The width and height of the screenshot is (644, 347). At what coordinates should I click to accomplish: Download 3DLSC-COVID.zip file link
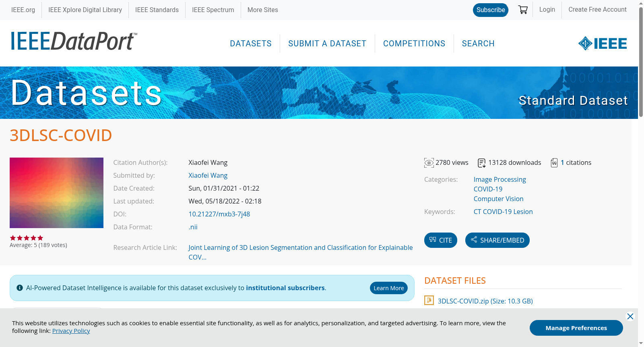485,301
